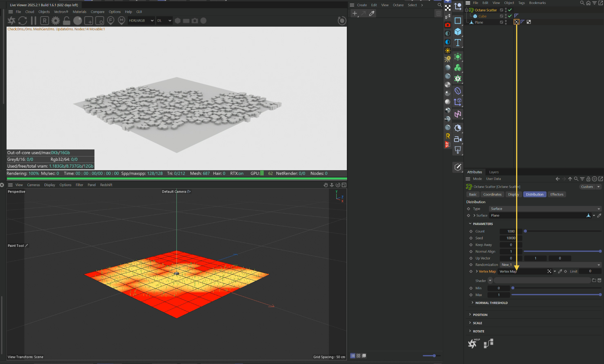
Task: Click the Octane daylight sun icon
Action: tap(448, 51)
